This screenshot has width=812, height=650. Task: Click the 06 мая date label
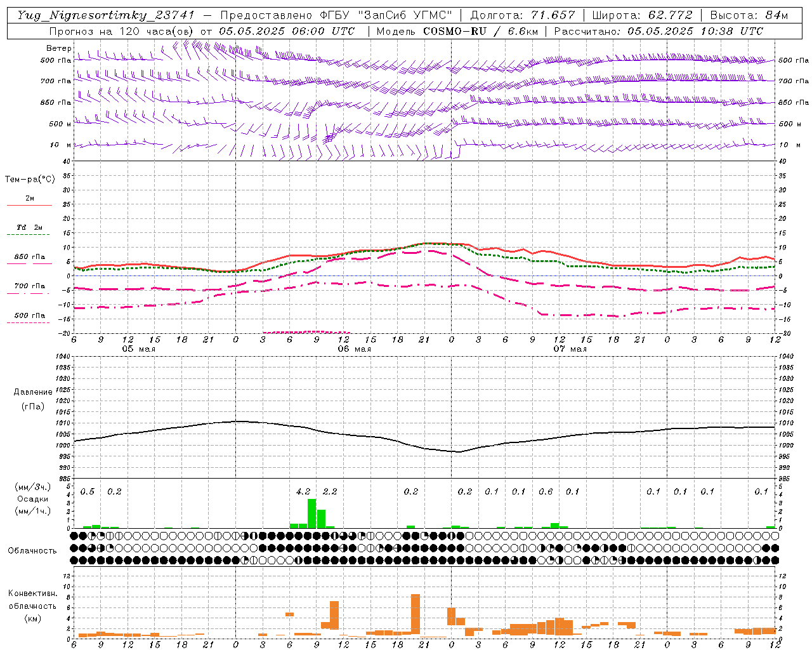click(x=355, y=349)
